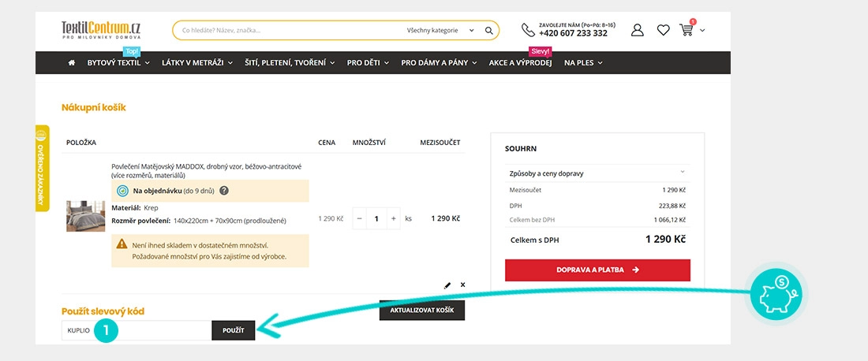The height and width of the screenshot is (361, 868).
Task: Click the Rozměr povlečení text line
Action: point(199,221)
